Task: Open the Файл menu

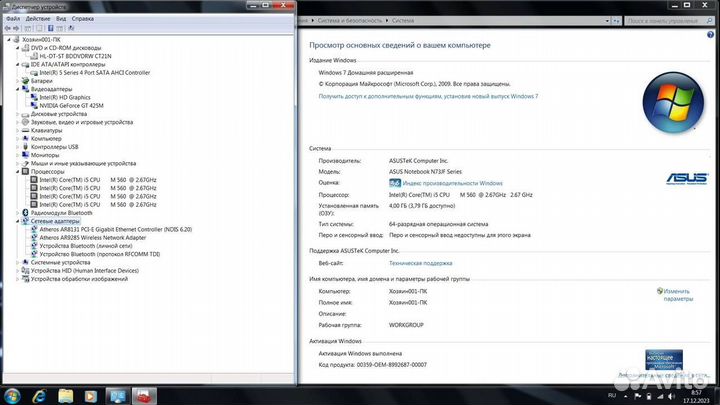Action: (x=13, y=19)
